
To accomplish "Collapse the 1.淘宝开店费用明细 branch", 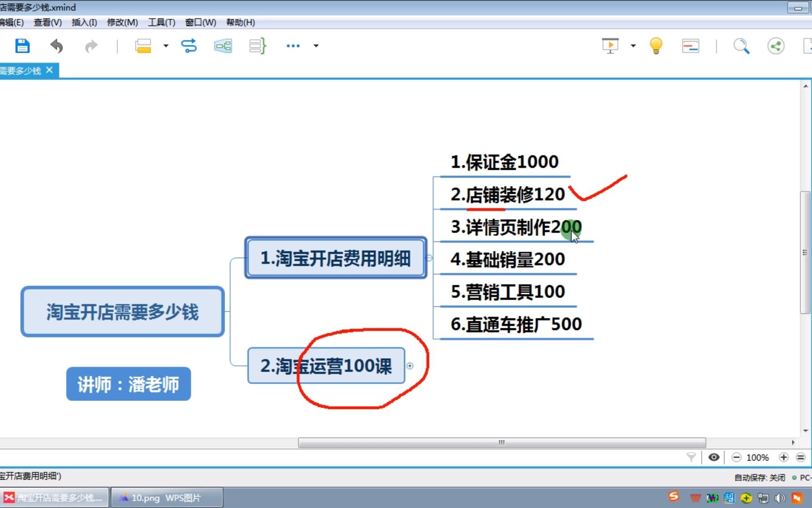I will [429, 258].
